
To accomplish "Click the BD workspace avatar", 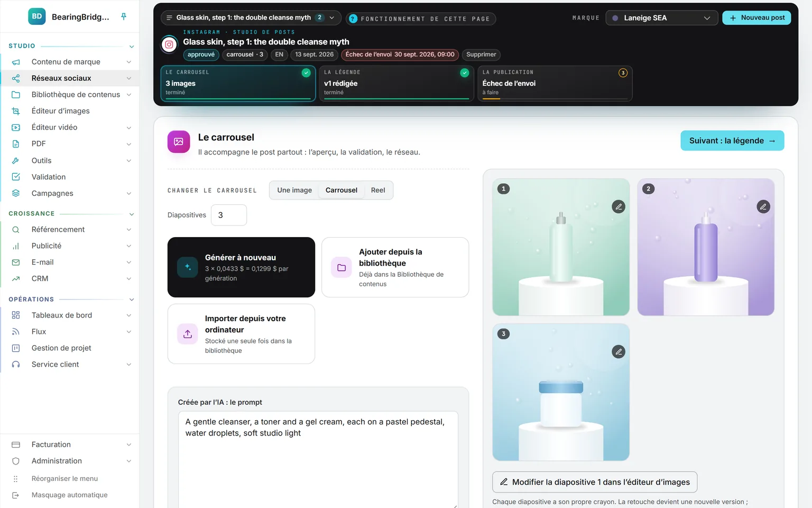I will click(37, 16).
